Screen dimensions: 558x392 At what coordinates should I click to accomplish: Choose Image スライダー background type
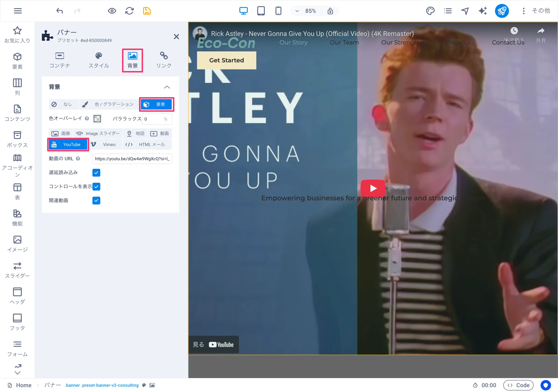pos(98,133)
